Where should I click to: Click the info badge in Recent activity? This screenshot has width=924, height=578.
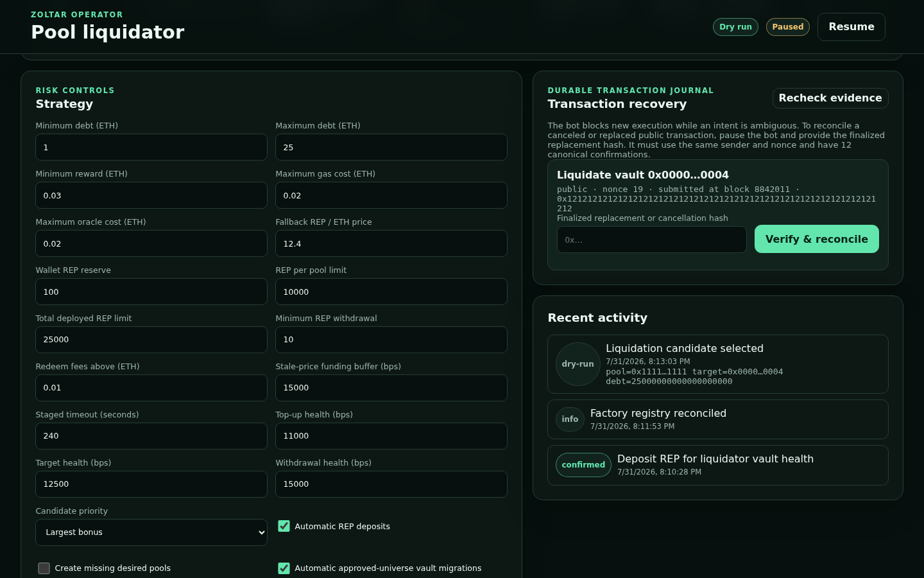[x=570, y=419]
